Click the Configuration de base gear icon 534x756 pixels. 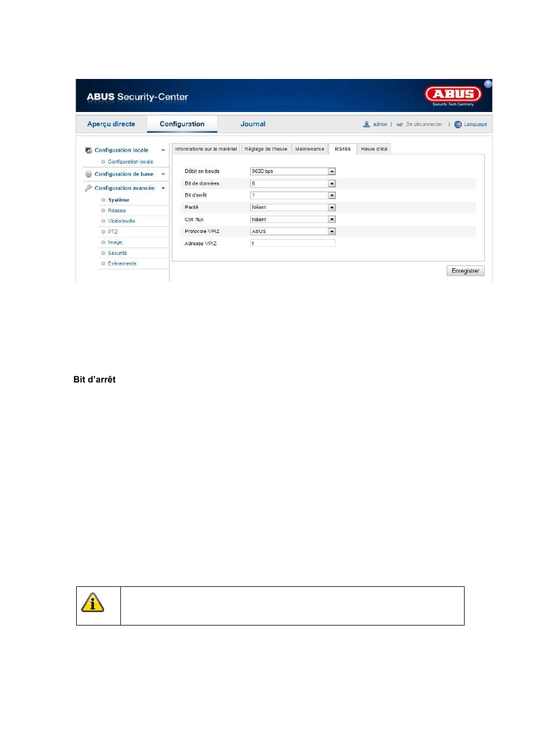pyautogui.click(x=88, y=174)
